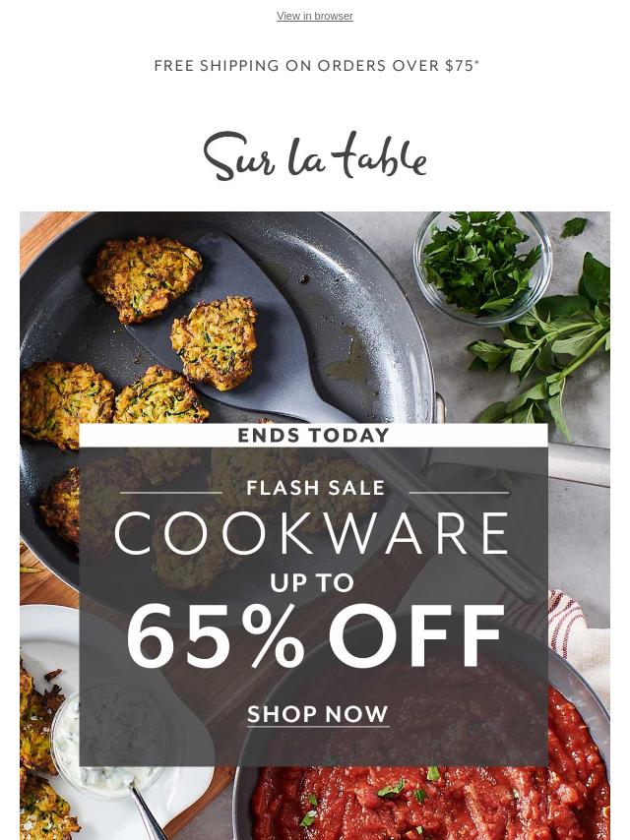Click the free shipping over $75 banner
The image size is (630, 840).
tap(316, 65)
